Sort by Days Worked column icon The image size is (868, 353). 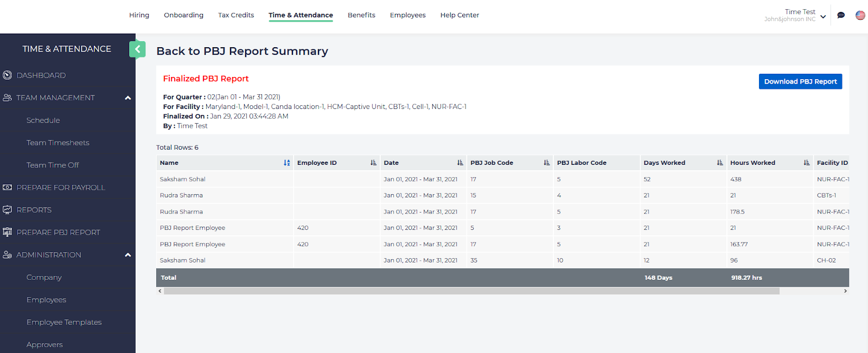pyautogui.click(x=720, y=163)
